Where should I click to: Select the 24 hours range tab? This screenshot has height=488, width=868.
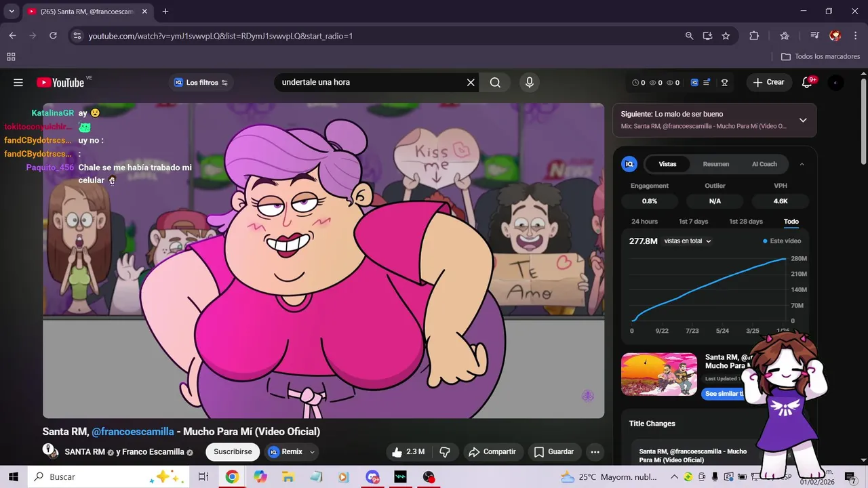[644, 222]
